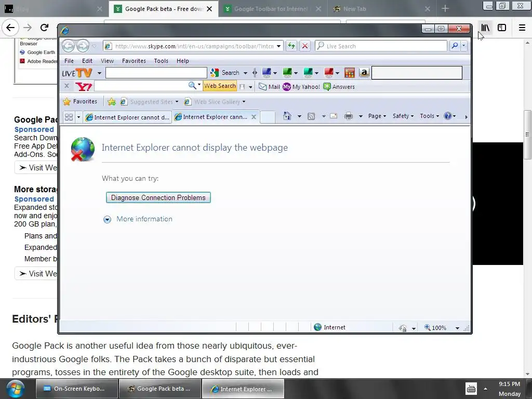532x399 pixels.
Task: Click Live Search input box
Action: (x=381, y=46)
